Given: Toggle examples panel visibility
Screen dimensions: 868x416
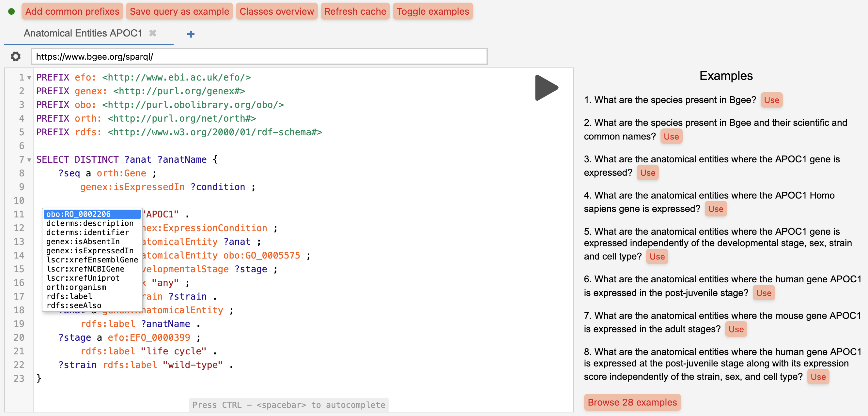Looking at the screenshot, I should [x=433, y=11].
